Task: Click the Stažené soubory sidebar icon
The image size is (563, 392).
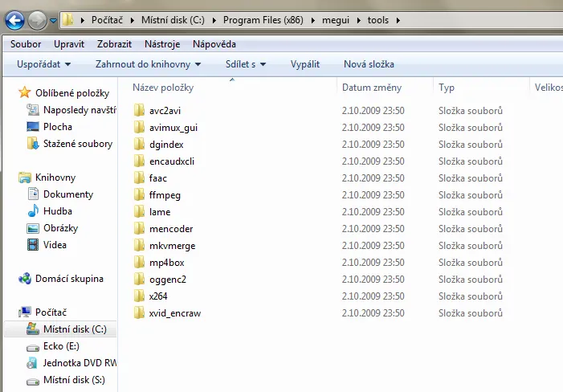Action: coord(33,144)
